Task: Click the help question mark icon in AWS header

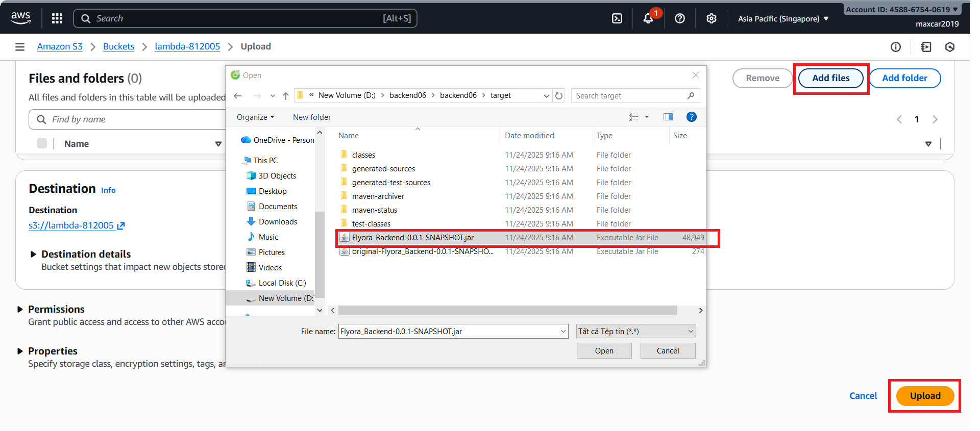Action: click(679, 19)
